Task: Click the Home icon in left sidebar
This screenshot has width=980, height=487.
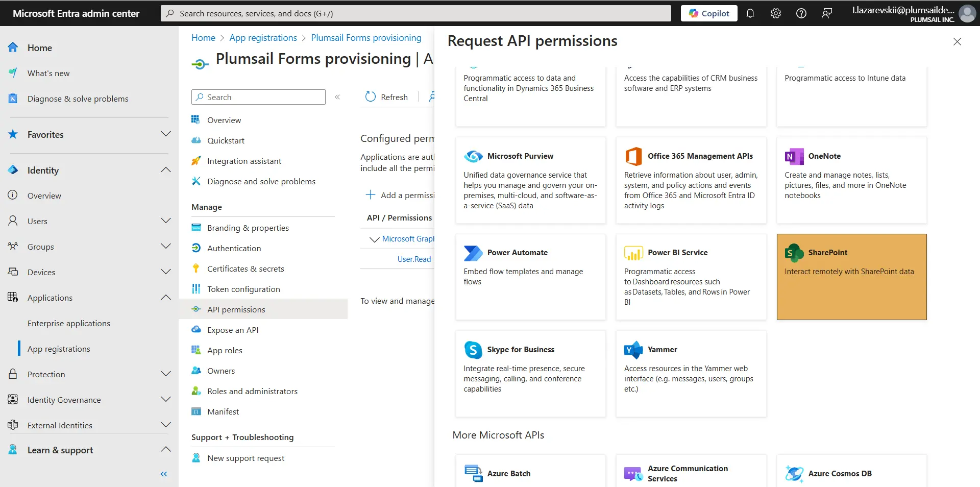Action: tap(13, 47)
